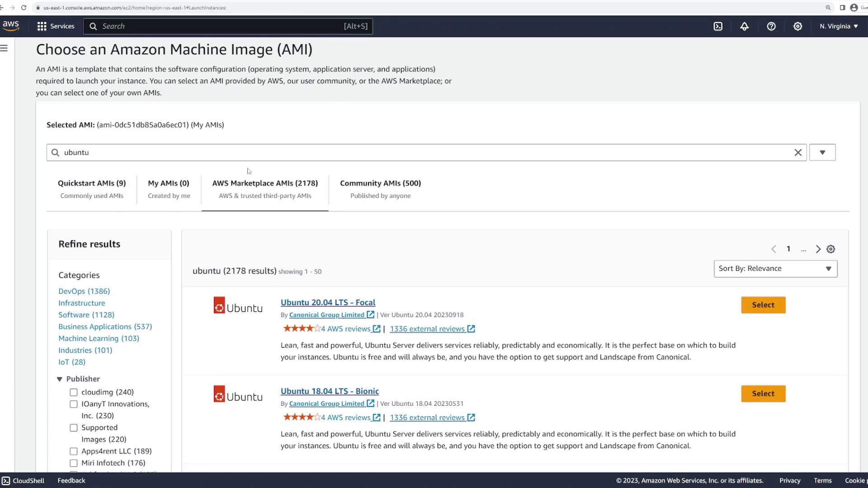Switch to Community AMIs tab

tap(380, 189)
